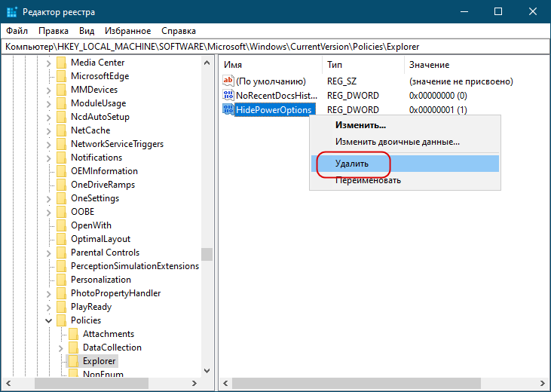Open the Правка menu

(54, 31)
